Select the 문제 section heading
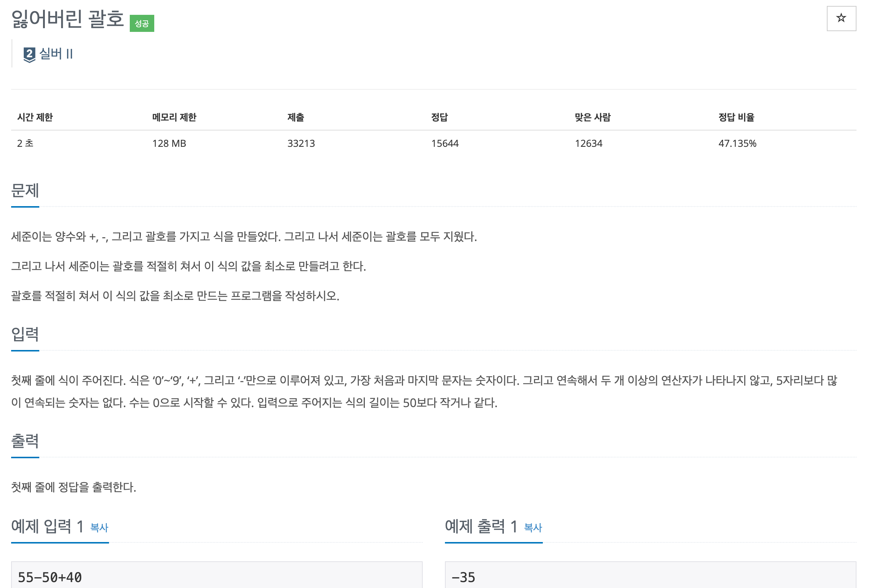This screenshot has width=878, height=588. click(x=25, y=191)
